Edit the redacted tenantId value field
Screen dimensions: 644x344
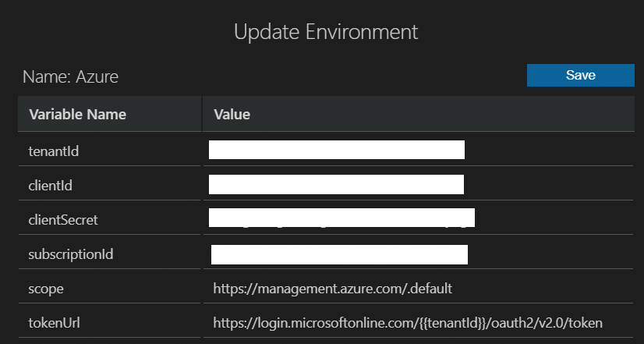(x=337, y=150)
